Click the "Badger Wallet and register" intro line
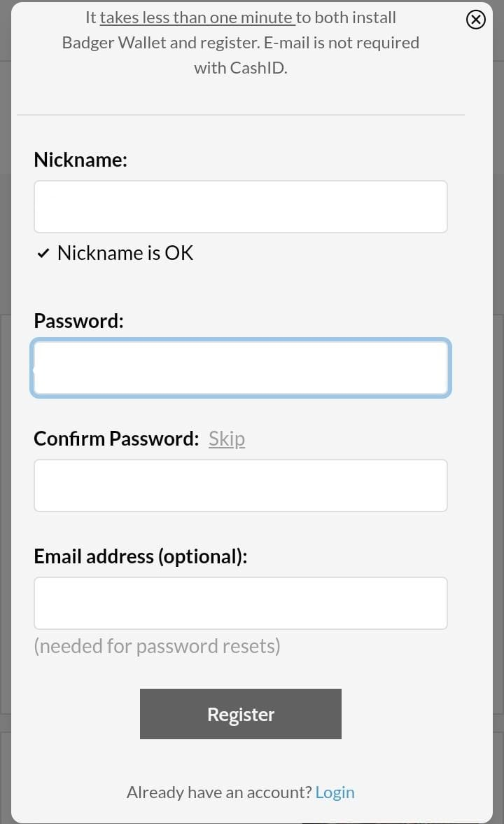The width and height of the screenshot is (504, 824). [x=161, y=43]
